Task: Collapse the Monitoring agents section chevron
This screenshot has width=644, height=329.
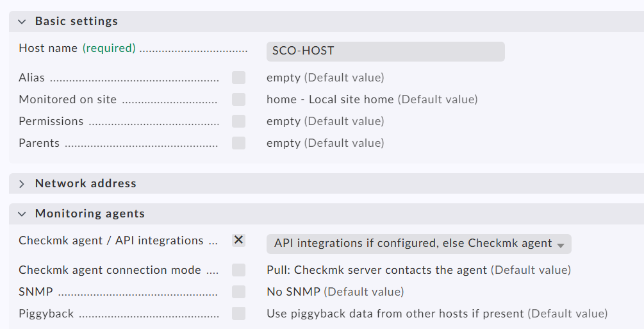Action: tap(22, 214)
